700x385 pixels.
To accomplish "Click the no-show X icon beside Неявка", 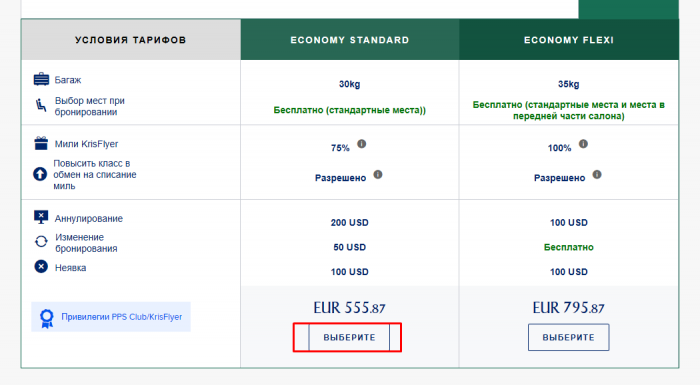I will point(41,267).
